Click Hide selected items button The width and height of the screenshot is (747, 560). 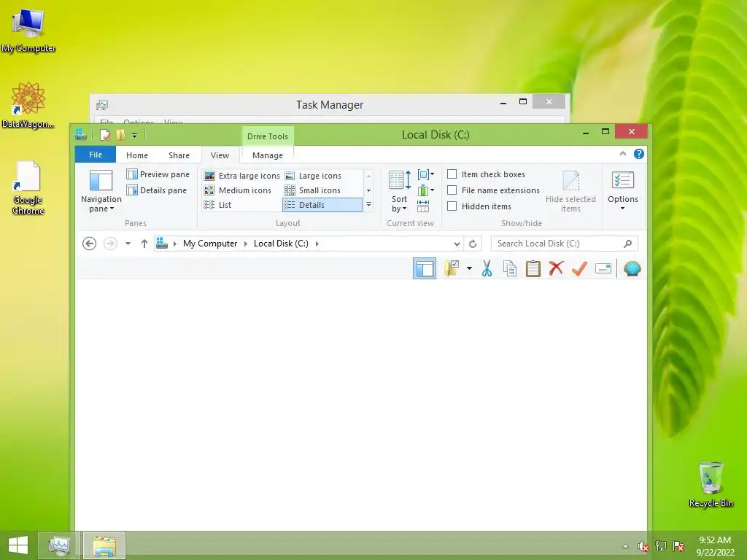570,192
